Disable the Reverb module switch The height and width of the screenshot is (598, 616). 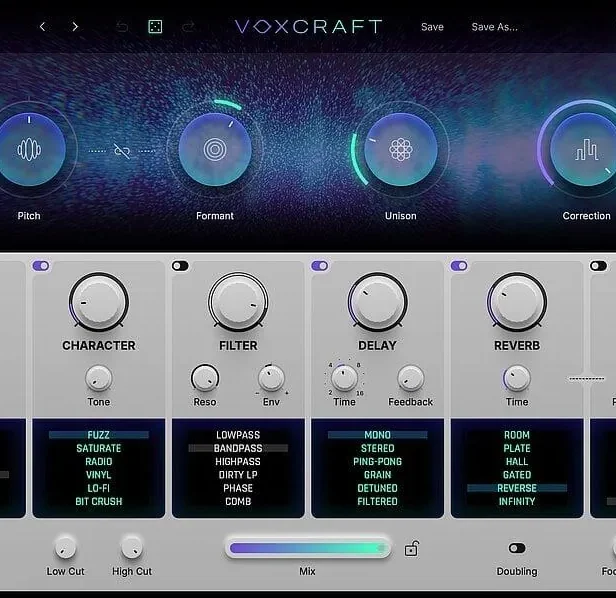[x=459, y=266]
